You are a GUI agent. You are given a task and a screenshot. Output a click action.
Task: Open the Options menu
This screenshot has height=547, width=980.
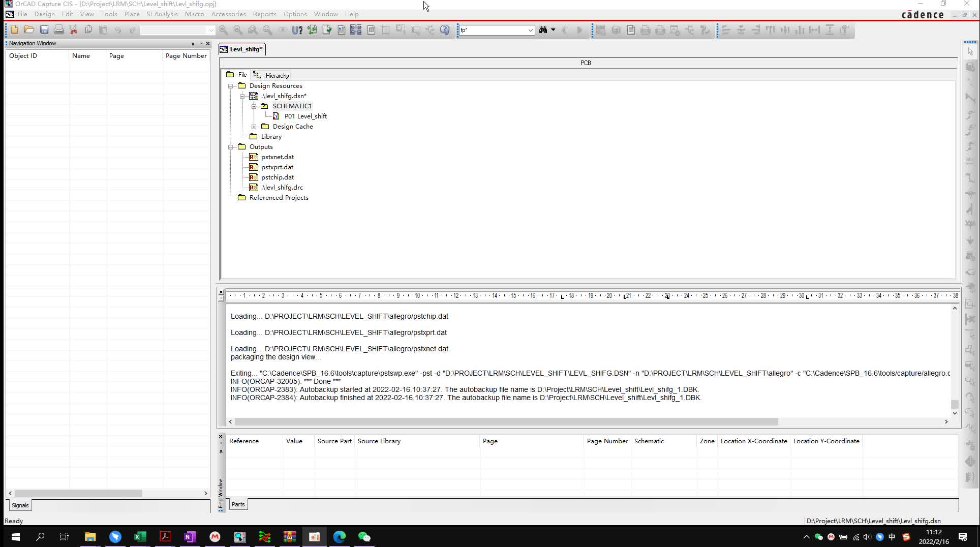coord(295,14)
